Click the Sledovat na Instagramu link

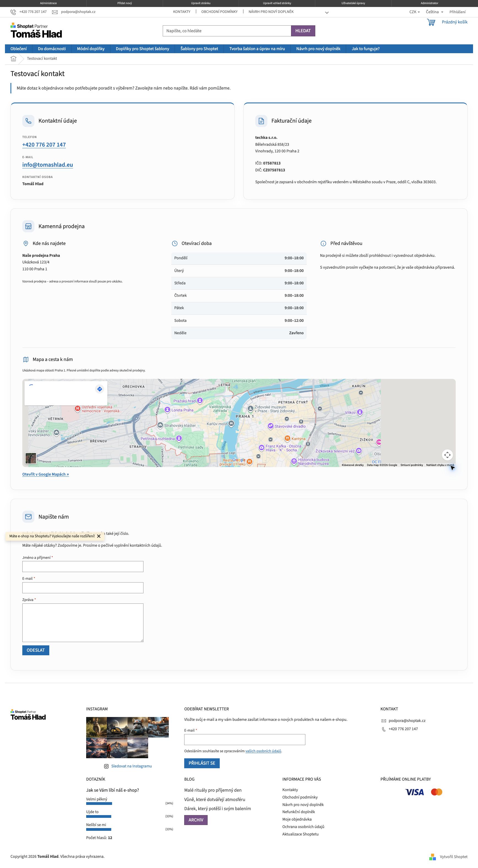tap(132, 766)
